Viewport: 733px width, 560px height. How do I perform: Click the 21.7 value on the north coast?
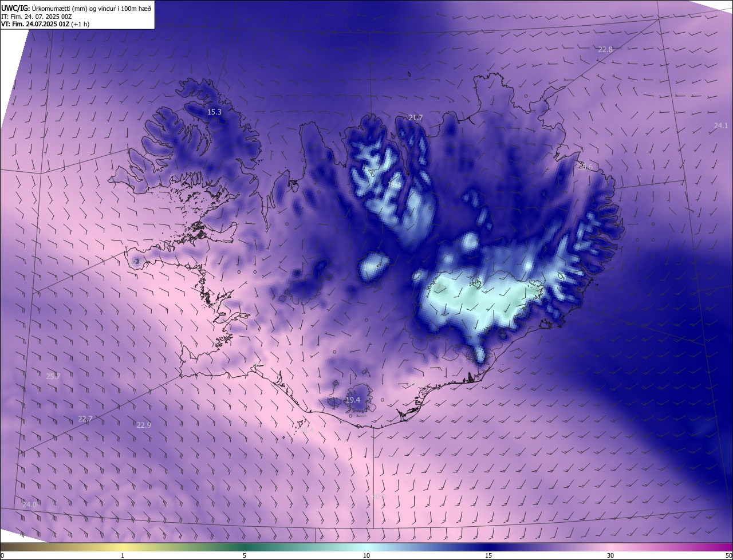pyautogui.click(x=416, y=117)
